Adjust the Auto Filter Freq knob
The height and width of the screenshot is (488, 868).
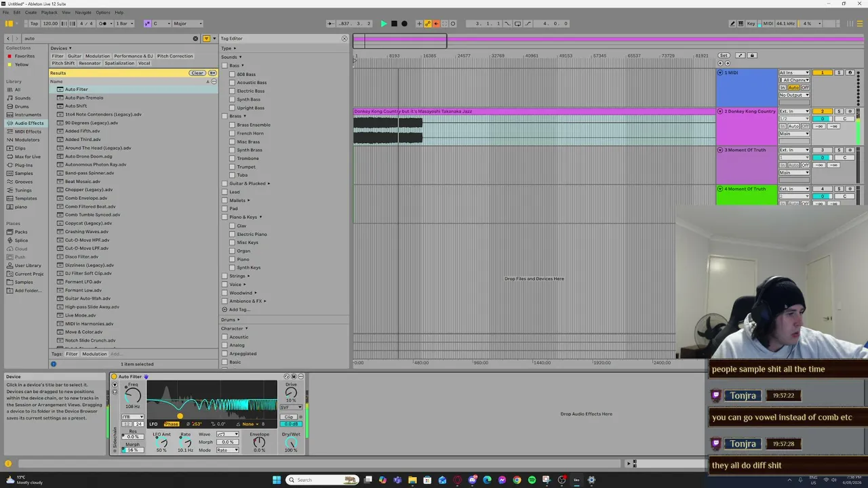click(133, 396)
